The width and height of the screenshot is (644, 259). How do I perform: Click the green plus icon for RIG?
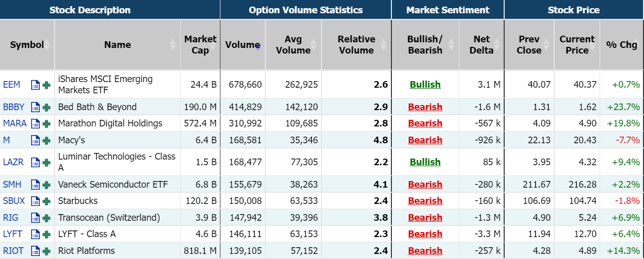46,218
